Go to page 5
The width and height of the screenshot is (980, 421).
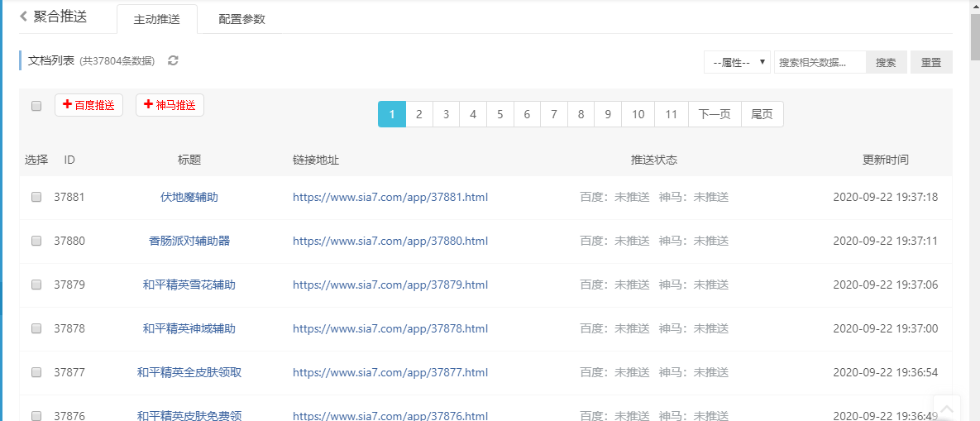[500, 114]
